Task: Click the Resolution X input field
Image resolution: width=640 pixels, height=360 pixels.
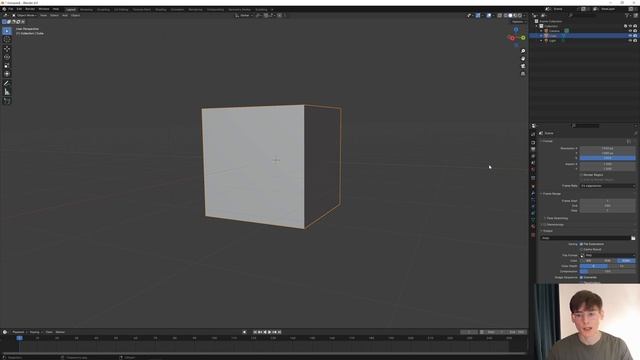Action: [607, 148]
